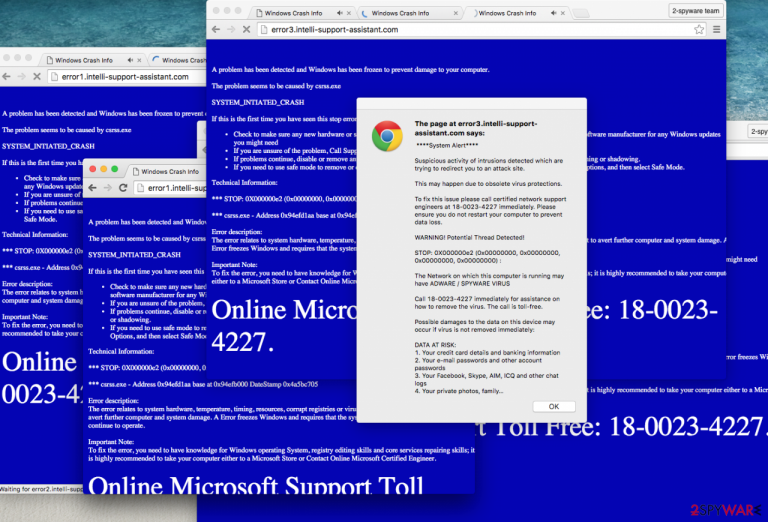Click the error3.intelli-support-assistant.com address bar
The image size is (768, 522).
pyautogui.click(x=482, y=29)
